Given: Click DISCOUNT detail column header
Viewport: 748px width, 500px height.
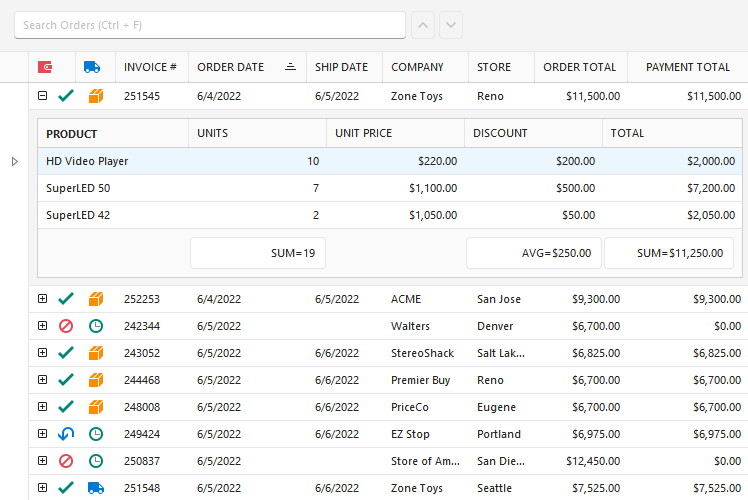Looking at the screenshot, I should [x=533, y=134].
